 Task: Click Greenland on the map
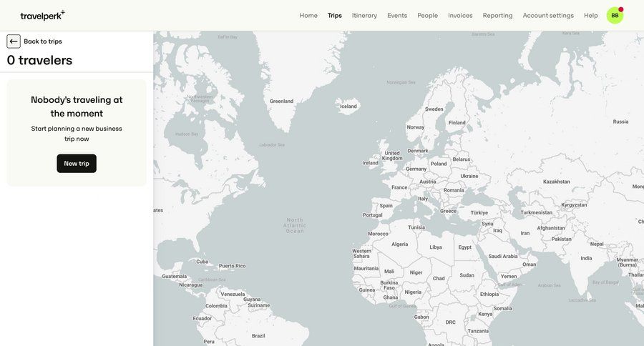[281, 102]
